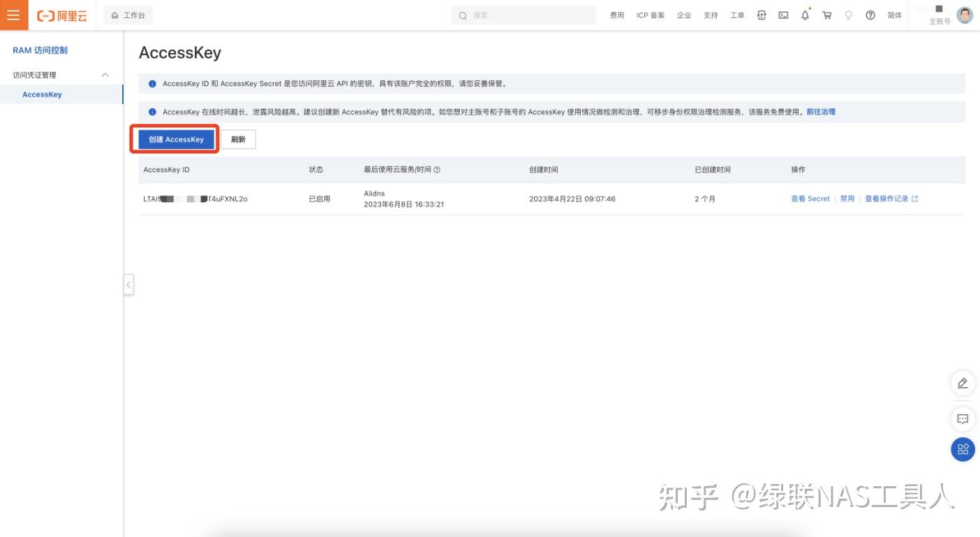Open the hamburger menu in the orange corner
The width and height of the screenshot is (980, 537).
pos(14,15)
